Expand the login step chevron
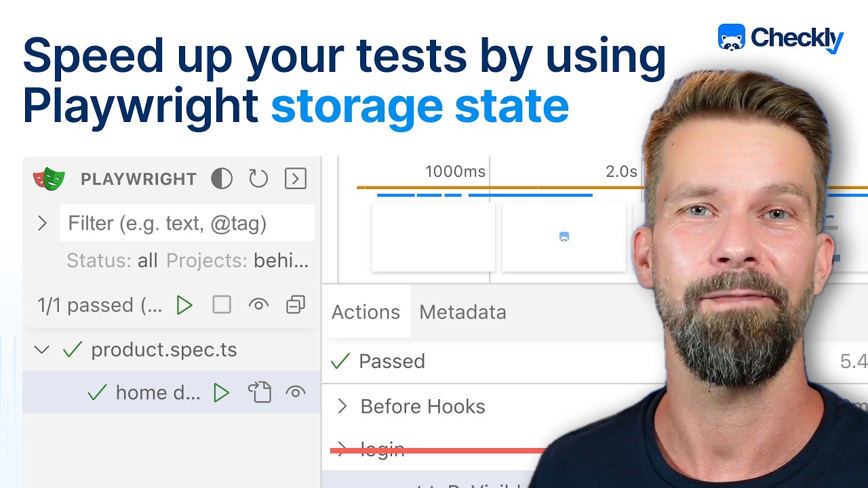 (342, 449)
